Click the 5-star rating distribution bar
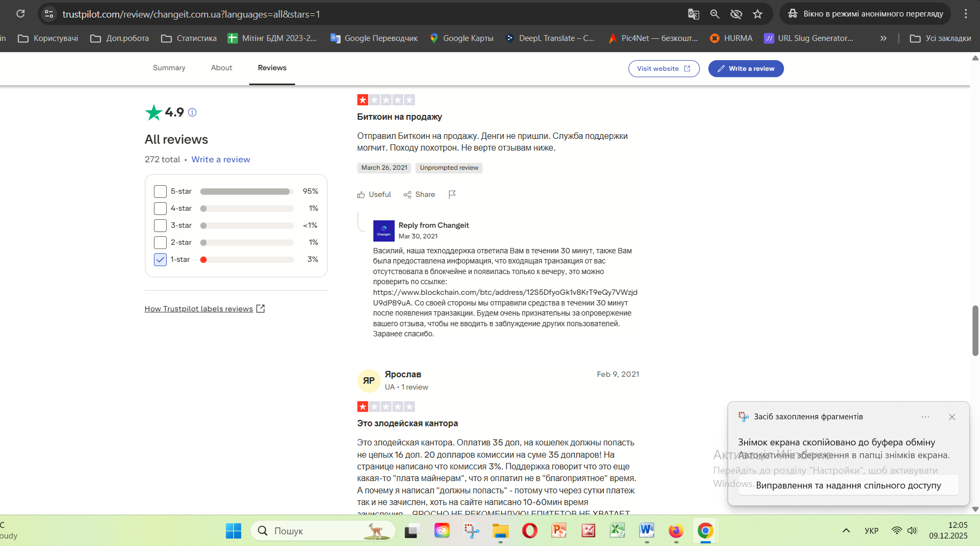This screenshot has width=980, height=546. 247,192
